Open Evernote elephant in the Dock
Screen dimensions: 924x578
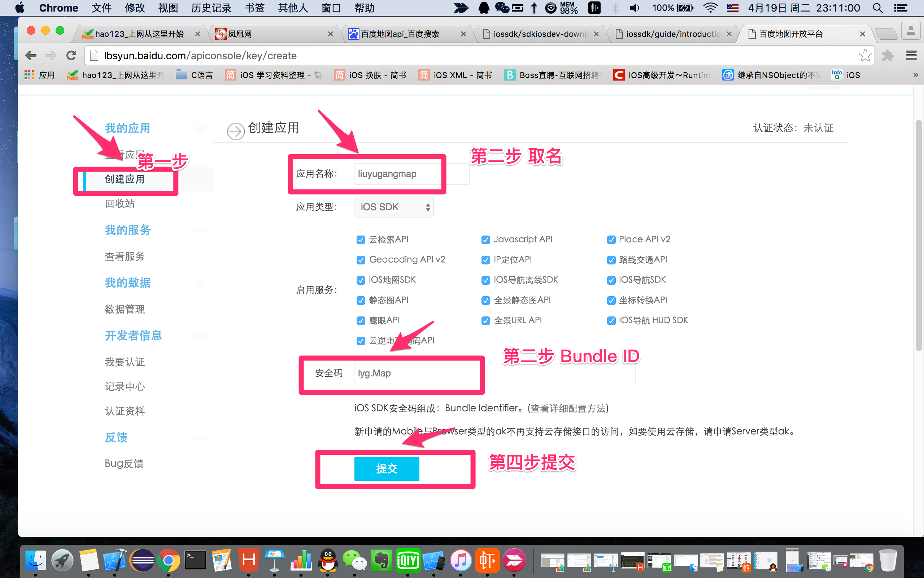(382, 560)
